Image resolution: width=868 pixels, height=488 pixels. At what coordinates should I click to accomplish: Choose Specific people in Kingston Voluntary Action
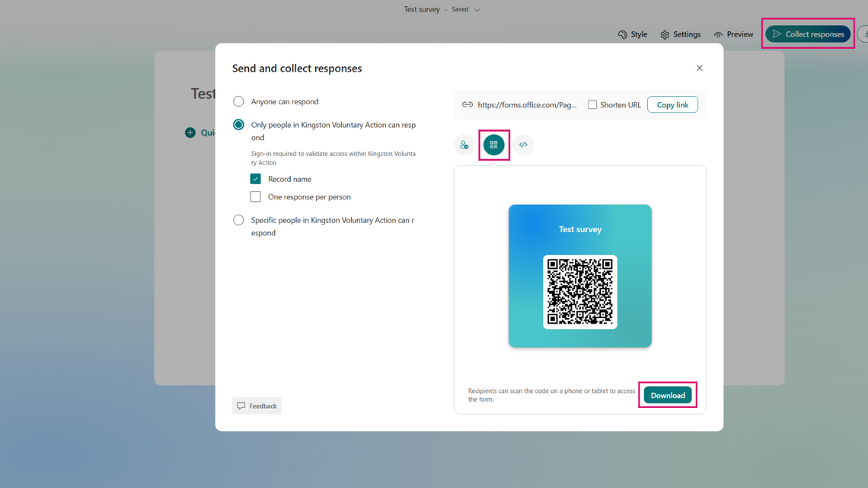[238, 219]
